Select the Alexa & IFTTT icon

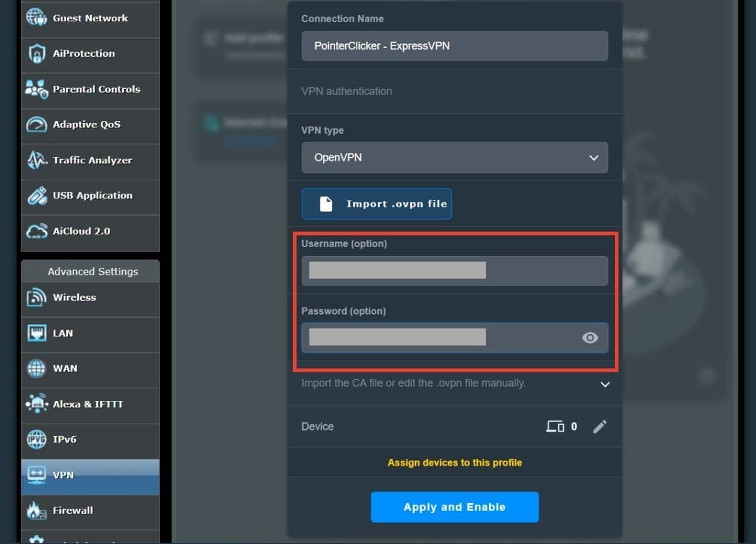point(37,403)
